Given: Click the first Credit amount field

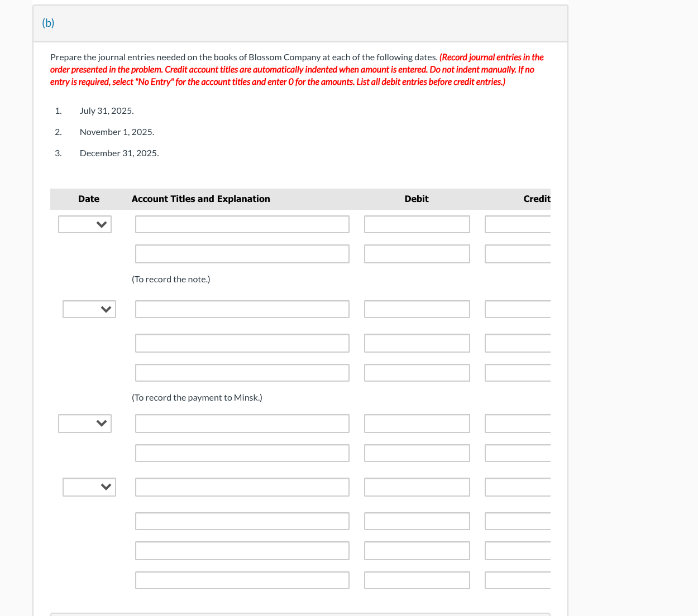Looking at the screenshot, I should [x=517, y=224].
